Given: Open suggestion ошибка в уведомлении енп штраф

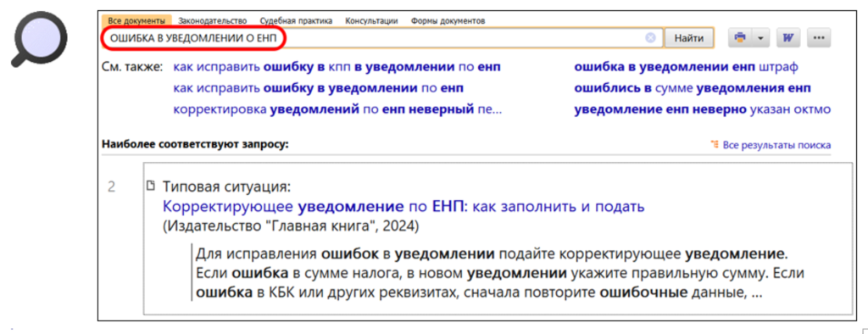Looking at the screenshot, I should 686,68.
